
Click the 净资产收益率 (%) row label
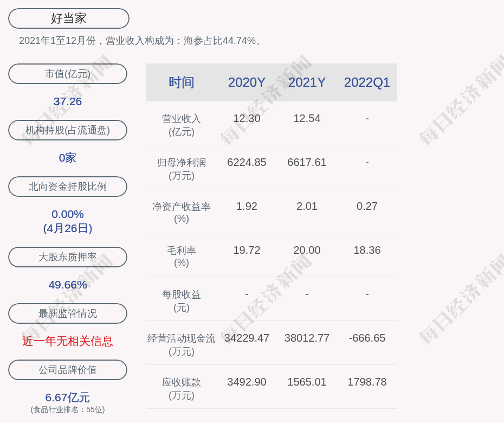click(182, 212)
